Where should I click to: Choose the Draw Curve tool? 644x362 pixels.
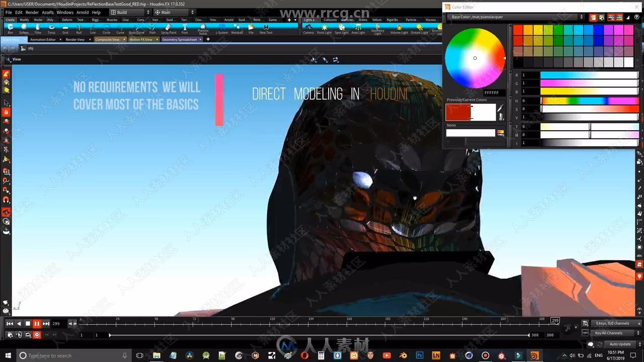click(x=136, y=28)
